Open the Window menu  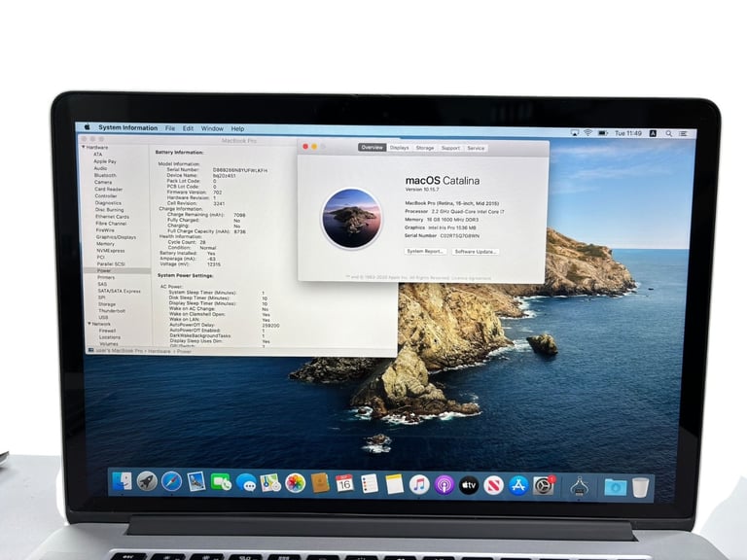coord(212,128)
